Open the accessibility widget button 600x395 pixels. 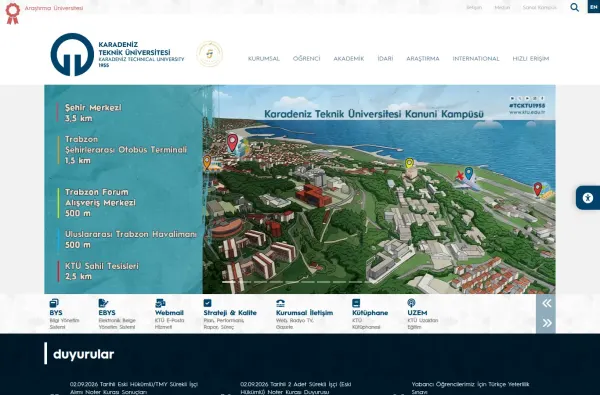pyautogui.click(x=588, y=198)
